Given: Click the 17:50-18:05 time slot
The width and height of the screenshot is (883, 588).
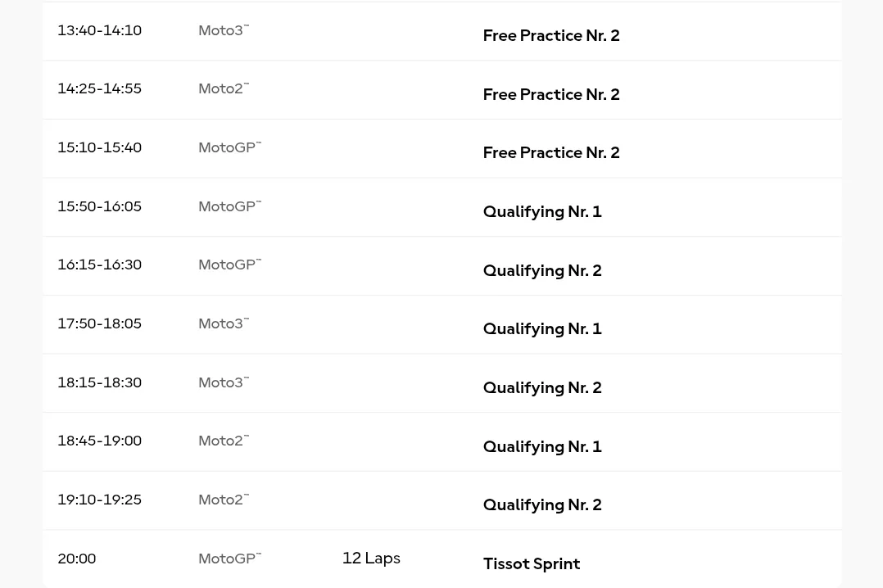Looking at the screenshot, I should point(99,324).
